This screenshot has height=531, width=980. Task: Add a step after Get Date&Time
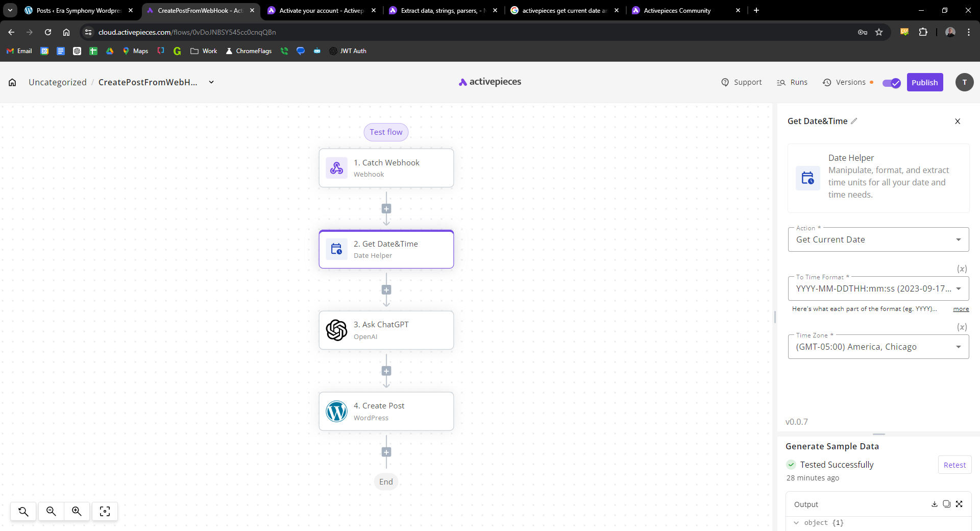(386, 290)
